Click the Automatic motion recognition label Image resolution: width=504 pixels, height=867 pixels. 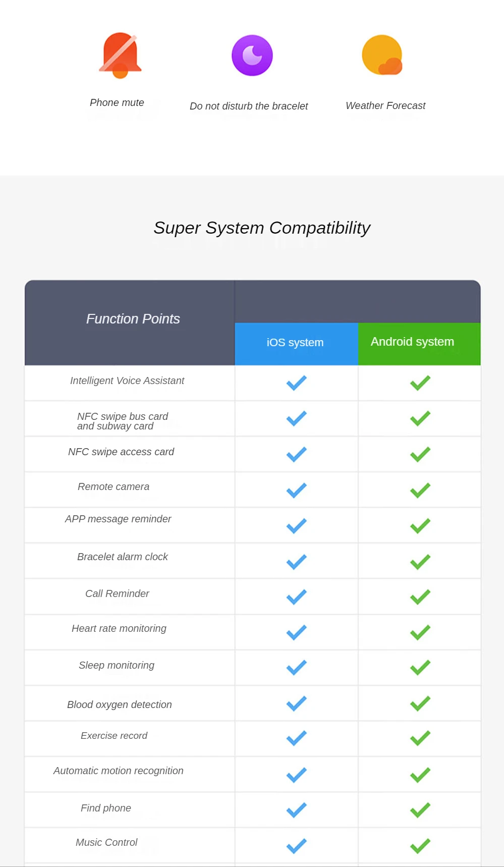click(x=119, y=771)
